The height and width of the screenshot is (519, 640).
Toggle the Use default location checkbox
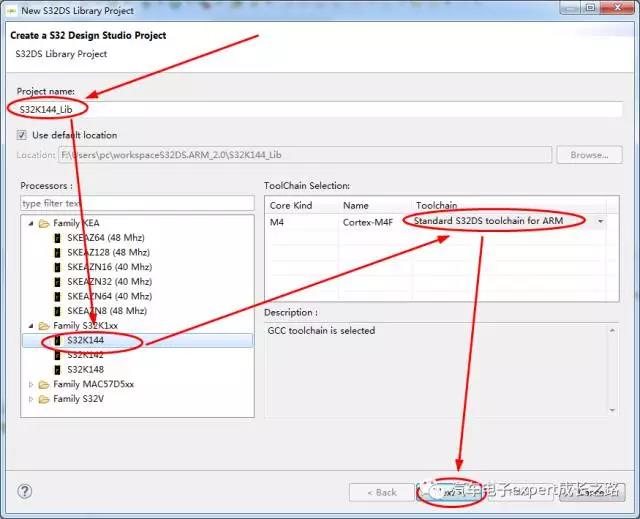(x=23, y=135)
